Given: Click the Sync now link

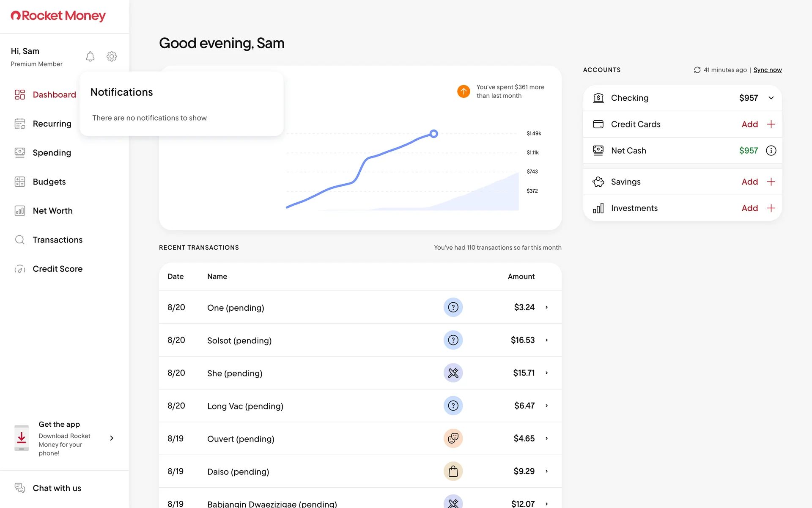Looking at the screenshot, I should pos(767,70).
